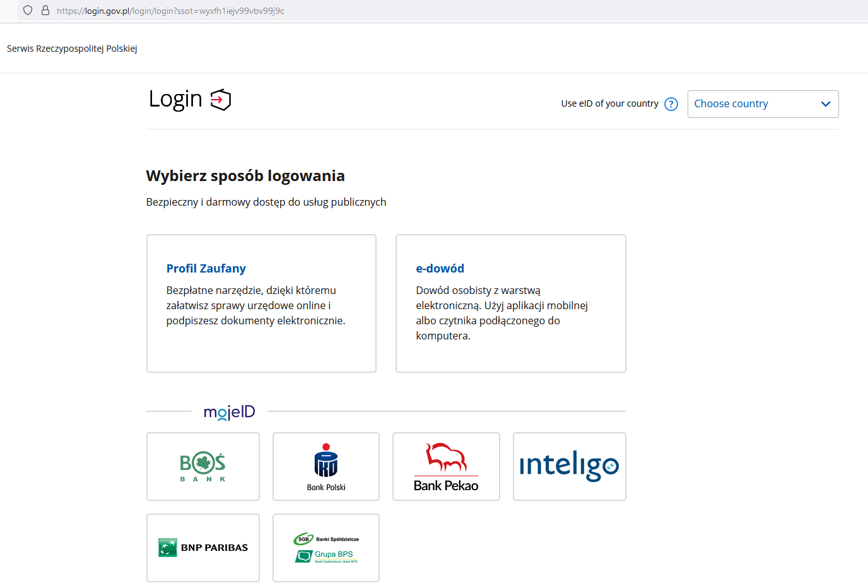Choose PKO Bank Polski login tile
This screenshot has height=588, width=868.
click(x=325, y=466)
